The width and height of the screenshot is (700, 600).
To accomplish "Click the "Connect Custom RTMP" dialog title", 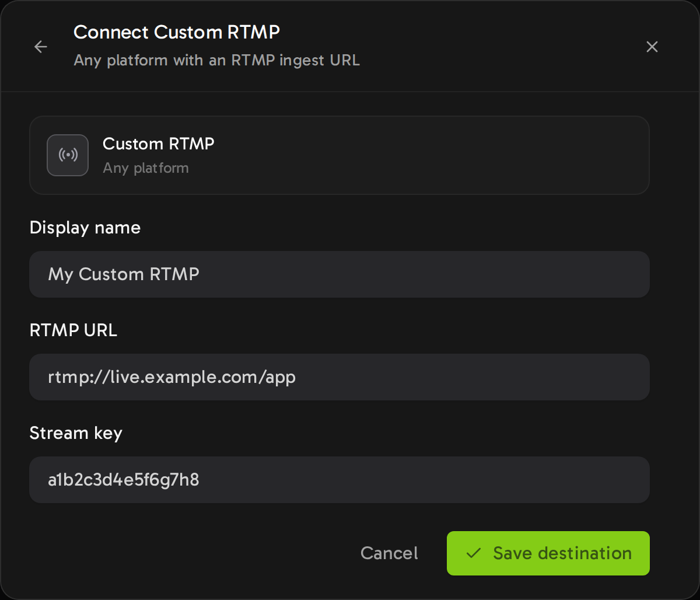I will coord(177,32).
